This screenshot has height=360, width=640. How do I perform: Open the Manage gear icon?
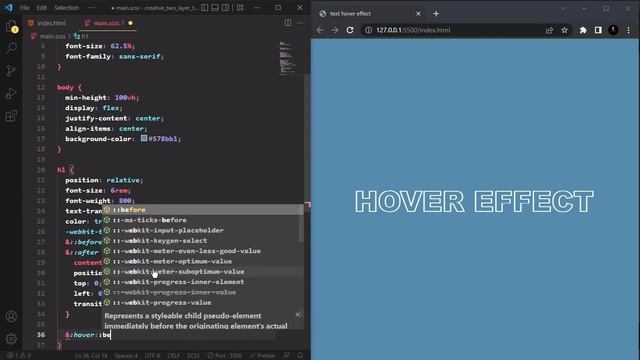coord(11,338)
